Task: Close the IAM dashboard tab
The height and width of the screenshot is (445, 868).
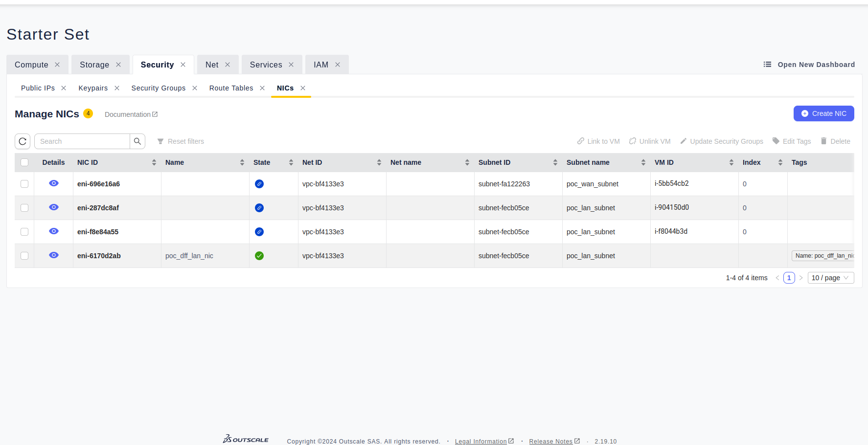Action: tap(338, 65)
